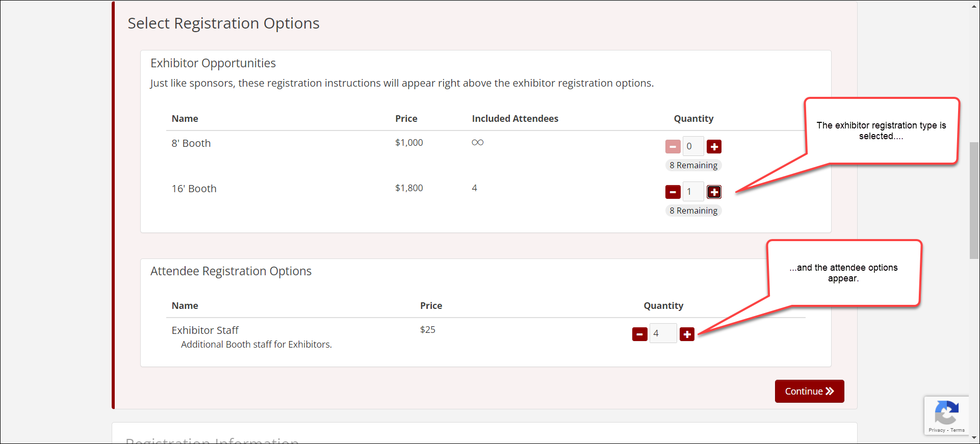Click the reCAPTCHA logo badge

click(x=946, y=412)
